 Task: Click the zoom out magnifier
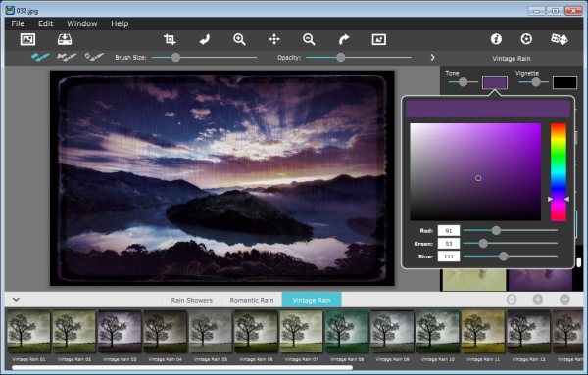[309, 39]
